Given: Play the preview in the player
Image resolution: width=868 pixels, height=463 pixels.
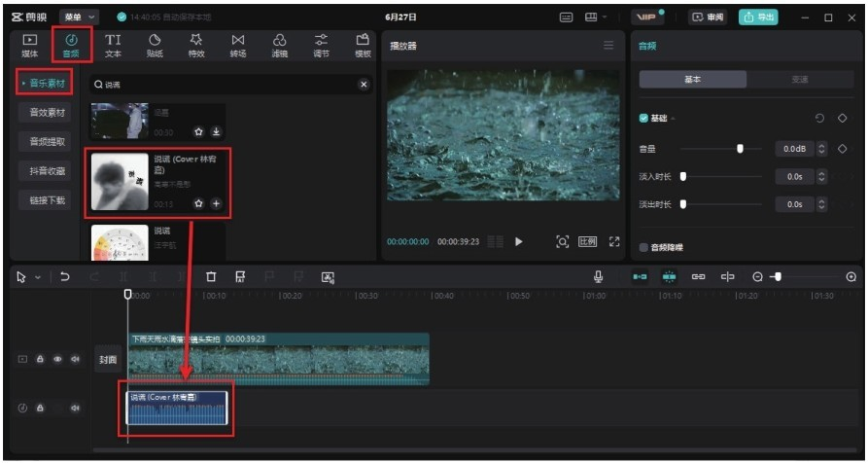Looking at the screenshot, I should point(519,241).
